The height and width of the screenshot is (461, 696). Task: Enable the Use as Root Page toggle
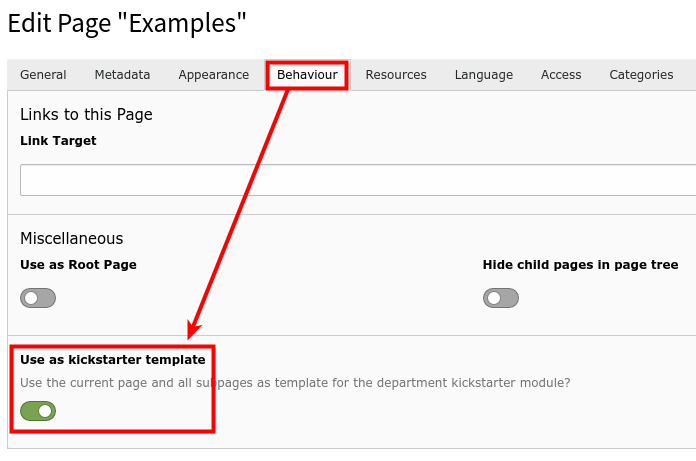coord(38,298)
